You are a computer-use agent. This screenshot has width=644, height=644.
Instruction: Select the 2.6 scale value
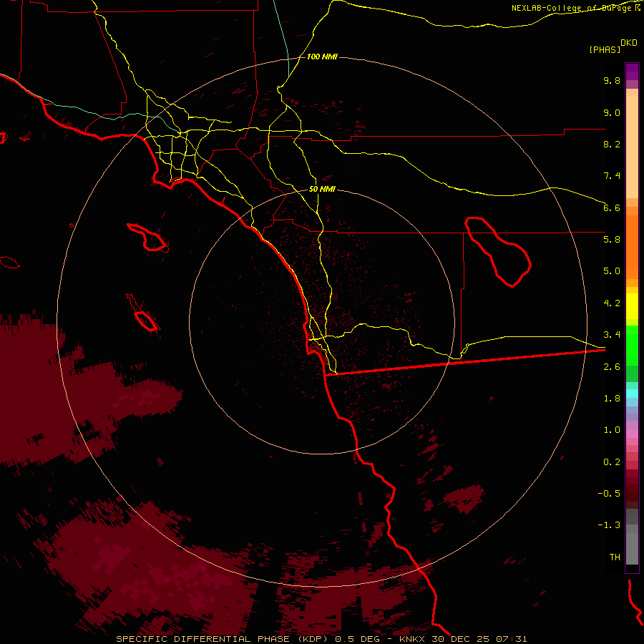click(612, 367)
